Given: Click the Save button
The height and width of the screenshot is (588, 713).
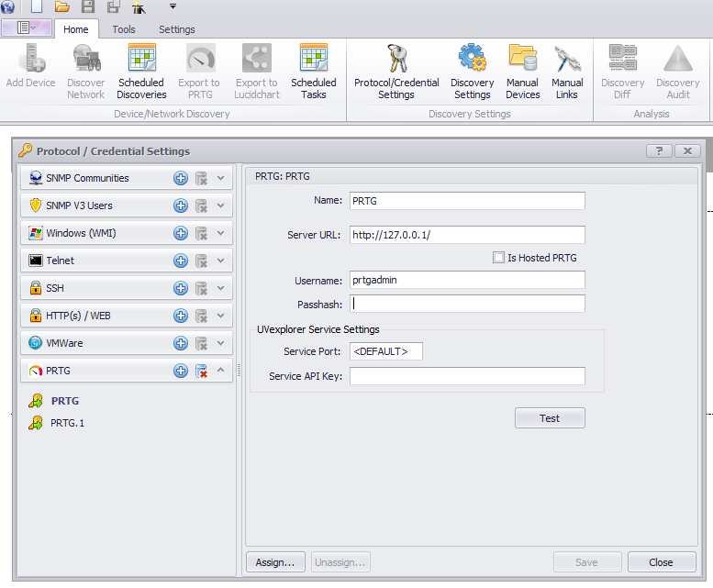Looking at the screenshot, I should [x=586, y=562].
